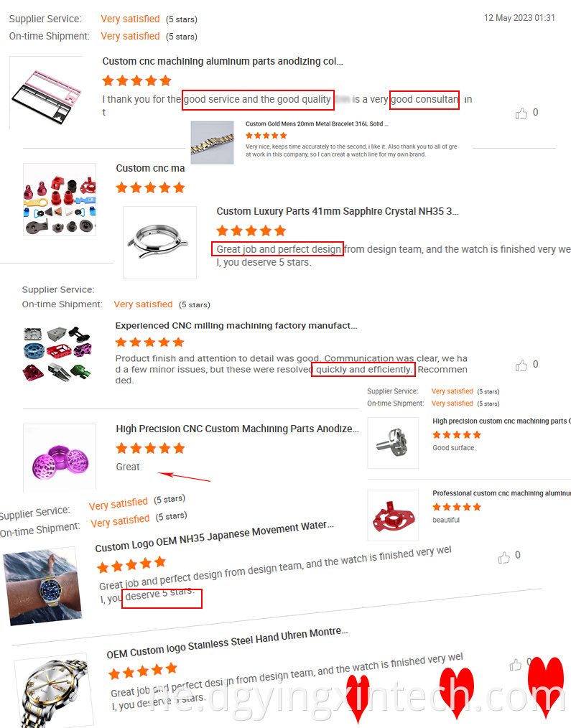Viewport: 571px width, 728px height.
Task: Click five-star rating under Custom Luxury Parts
Action: pos(251,230)
